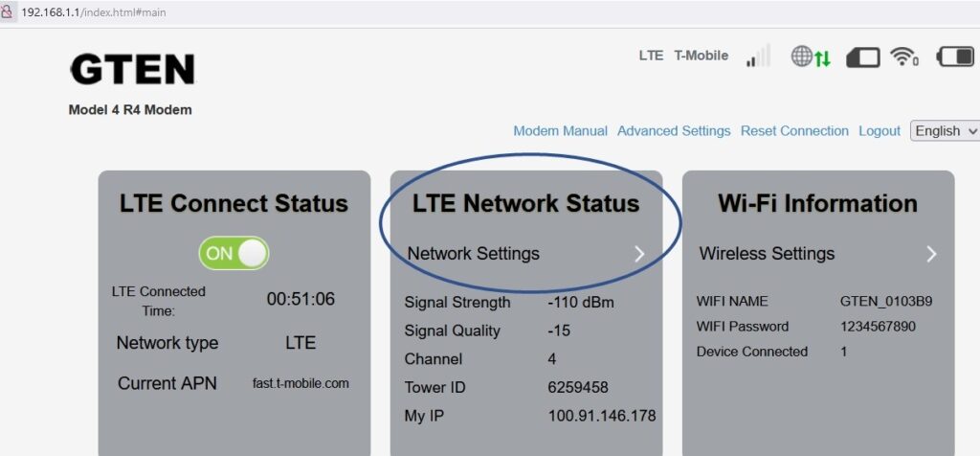980x456 pixels.
Task: Click the cellular signal strength bars icon
Action: point(758,57)
